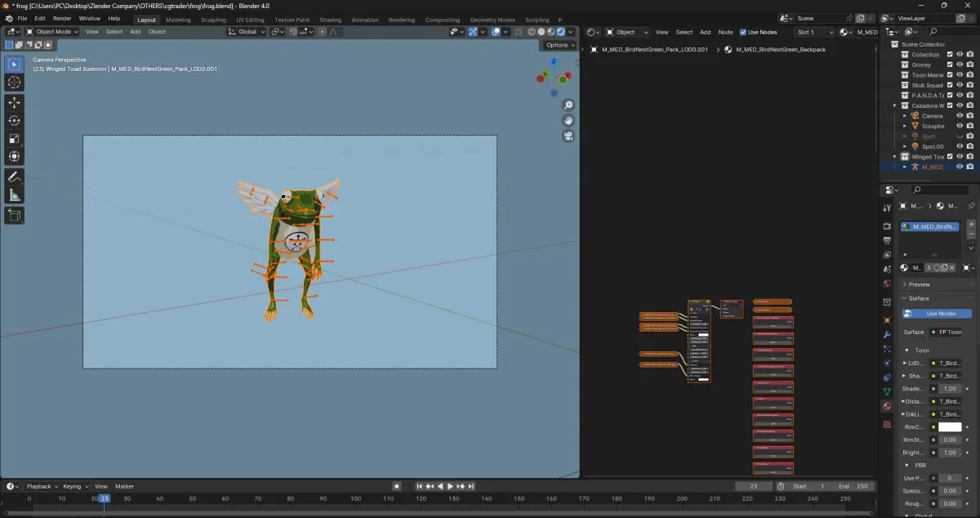The height and width of the screenshot is (518, 980).
Task: Toggle visibility of Icosphere object
Action: pos(960,126)
